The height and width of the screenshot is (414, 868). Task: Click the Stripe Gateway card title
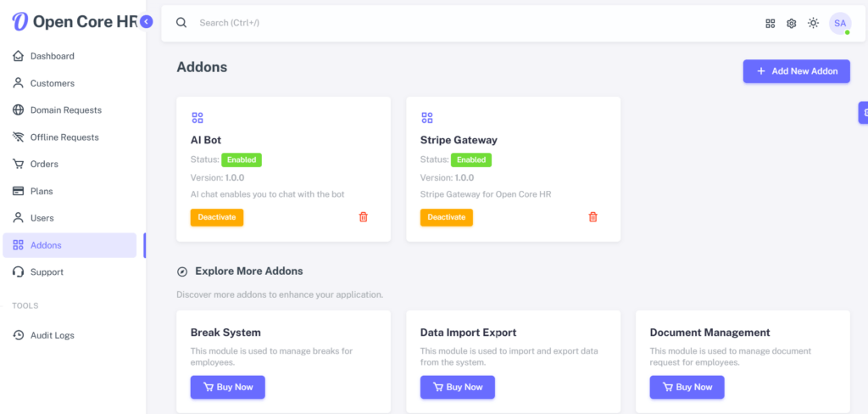coord(459,140)
